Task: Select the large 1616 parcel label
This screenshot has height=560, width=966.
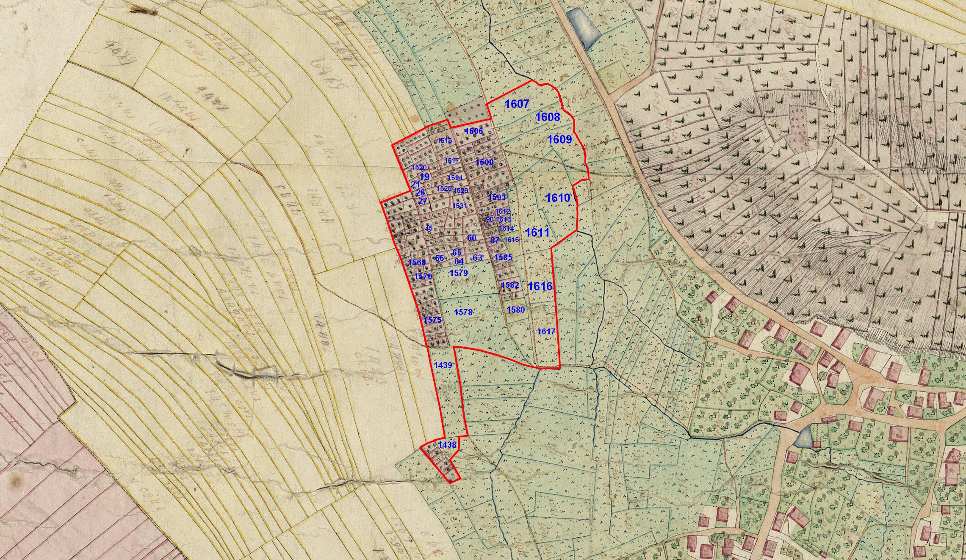Action: (540, 287)
